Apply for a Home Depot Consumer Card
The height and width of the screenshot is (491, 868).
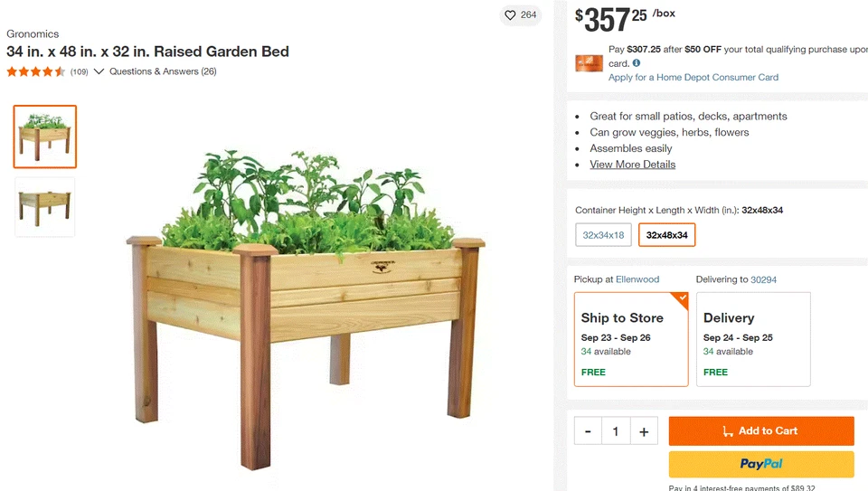tap(693, 78)
